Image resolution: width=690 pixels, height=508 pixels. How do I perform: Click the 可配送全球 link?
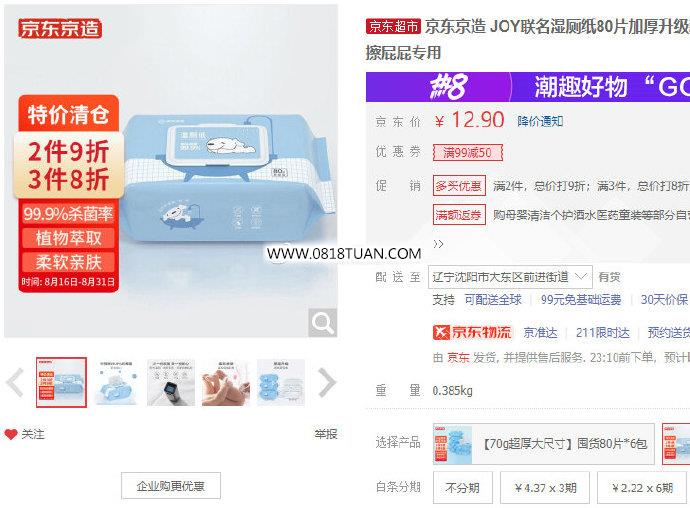(493, 300)
